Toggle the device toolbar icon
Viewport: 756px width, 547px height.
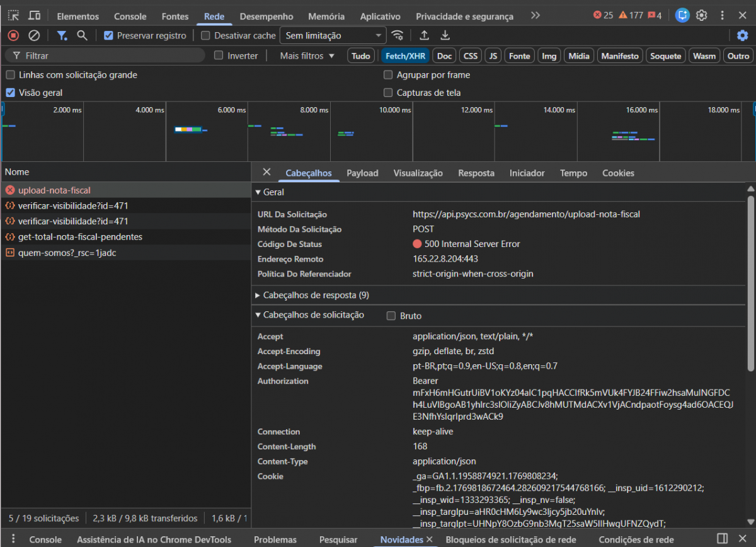tap(34, 16)
